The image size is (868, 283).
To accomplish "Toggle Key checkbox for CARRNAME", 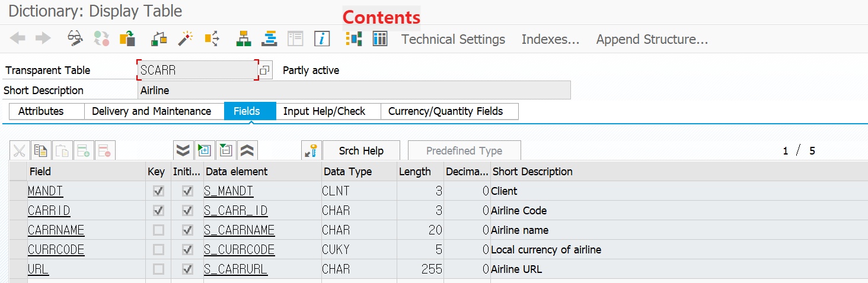I will pyautogui.click(x=158, y=230).
